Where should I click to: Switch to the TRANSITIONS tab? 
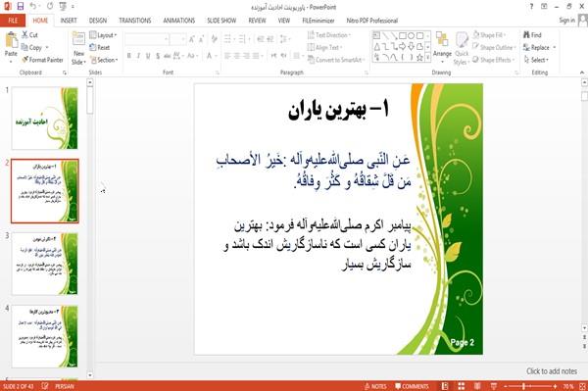(x=135, y=21)
